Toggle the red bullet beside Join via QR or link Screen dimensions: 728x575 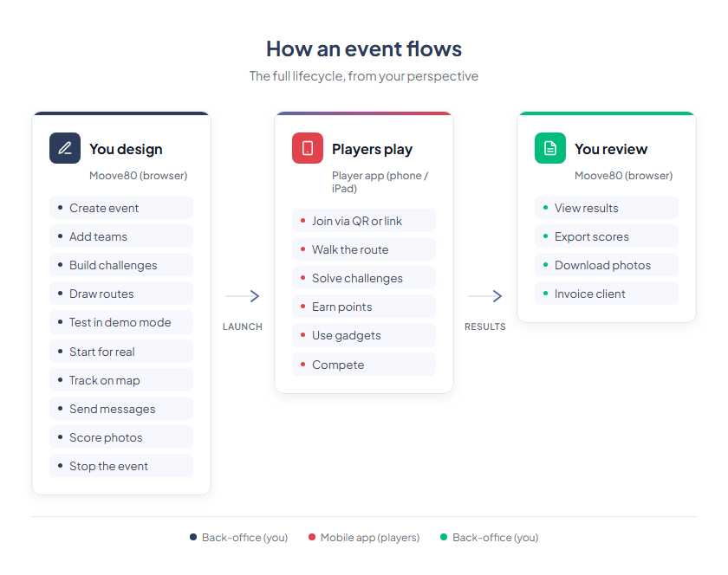(301, 221)
